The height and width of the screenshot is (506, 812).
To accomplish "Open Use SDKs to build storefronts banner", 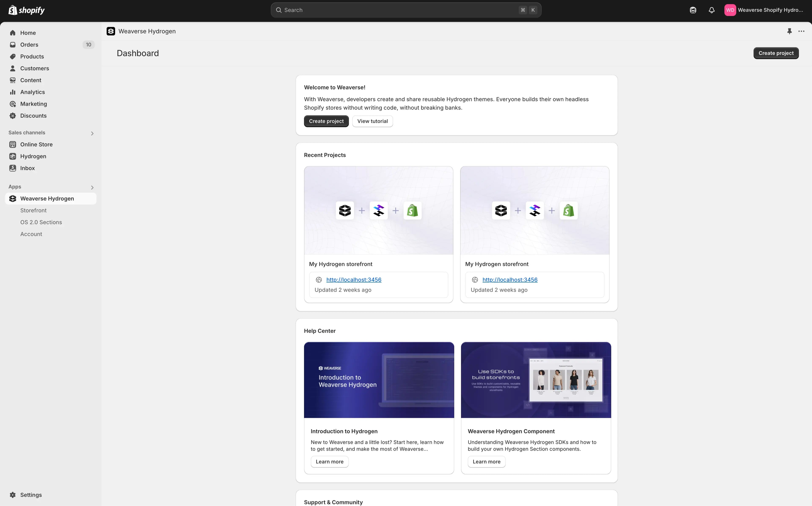I will 536,380.
